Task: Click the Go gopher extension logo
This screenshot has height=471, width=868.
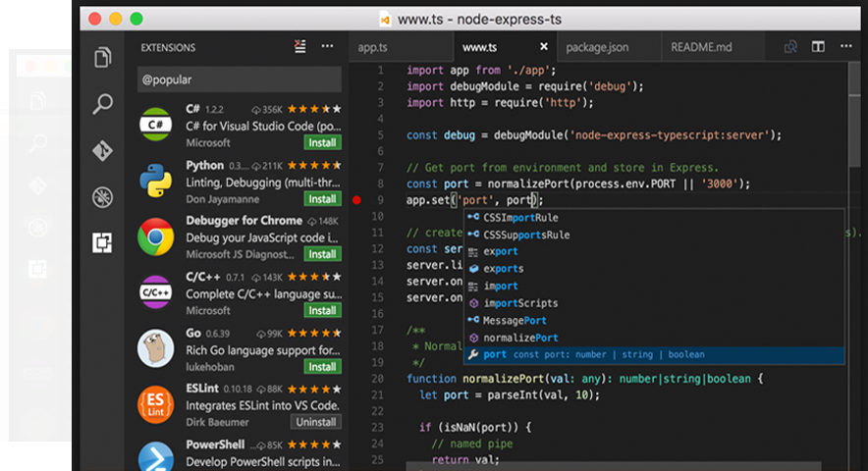Action: 155,348
